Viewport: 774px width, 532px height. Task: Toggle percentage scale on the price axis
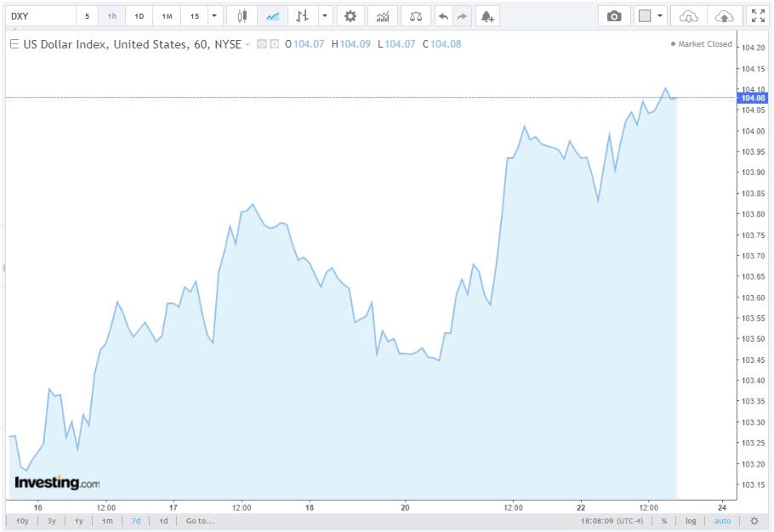(663, 521)
